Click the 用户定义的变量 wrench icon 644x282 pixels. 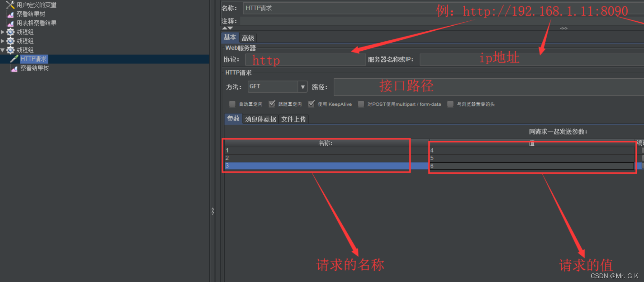click(x=10, y=5)
